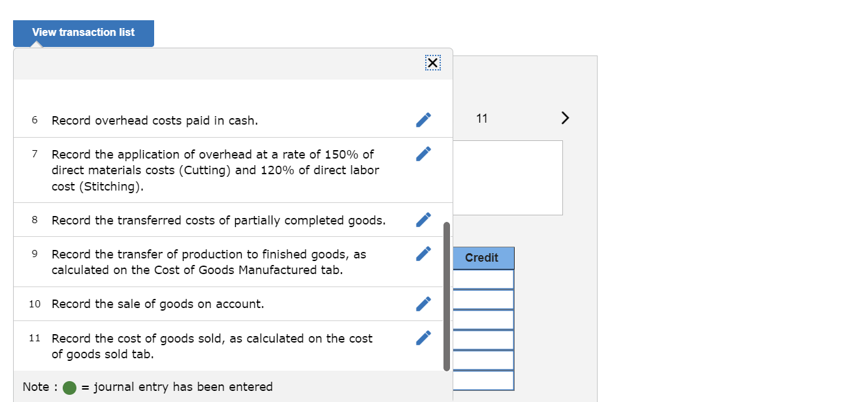Image resolution: width=868 pixels, height=402 pixels.
Task: Edit transaction 7 overhead application entry
Action: (x=423, y=153)
